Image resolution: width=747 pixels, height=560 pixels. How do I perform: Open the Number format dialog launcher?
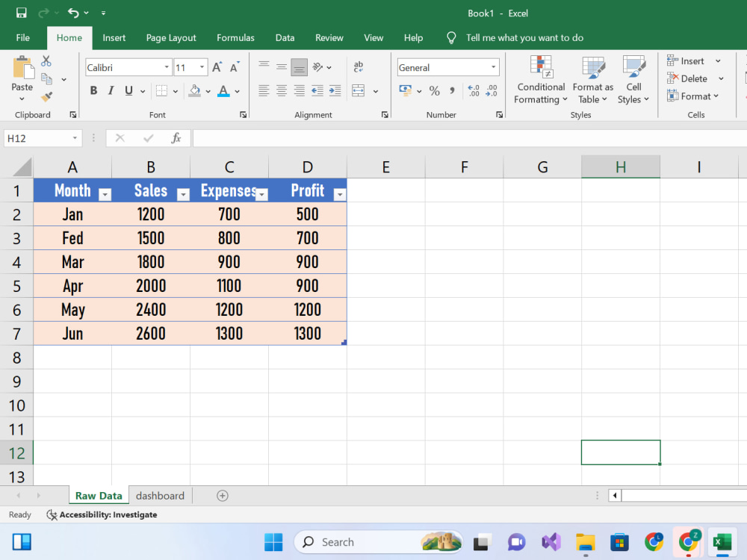tap(499, 115)
